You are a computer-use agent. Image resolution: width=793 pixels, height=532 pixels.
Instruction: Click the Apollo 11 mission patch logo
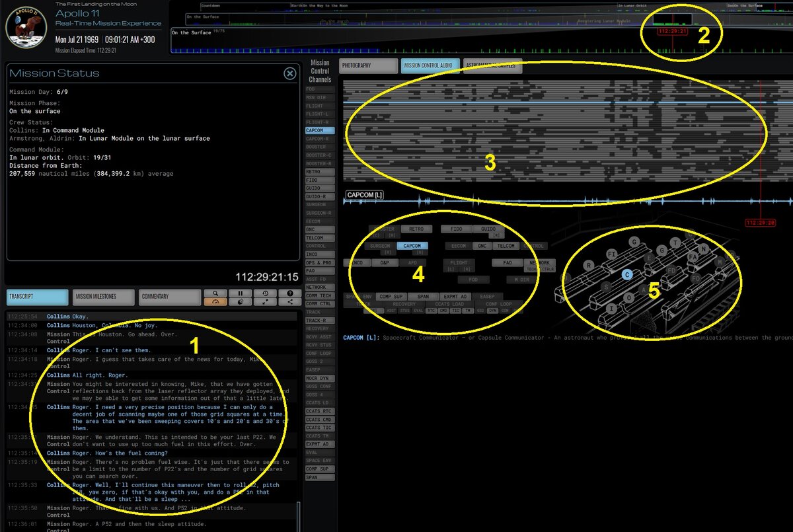[x=26, y=27]
